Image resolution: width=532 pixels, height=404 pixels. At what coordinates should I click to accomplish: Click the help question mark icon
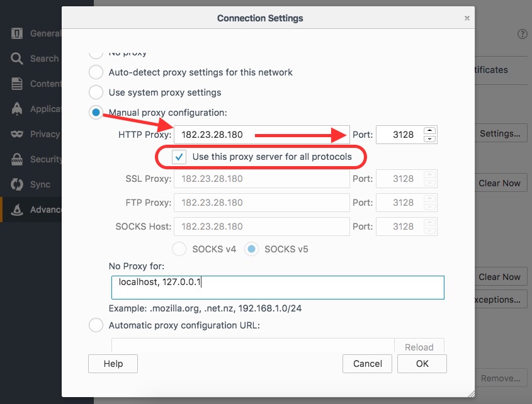522,35
